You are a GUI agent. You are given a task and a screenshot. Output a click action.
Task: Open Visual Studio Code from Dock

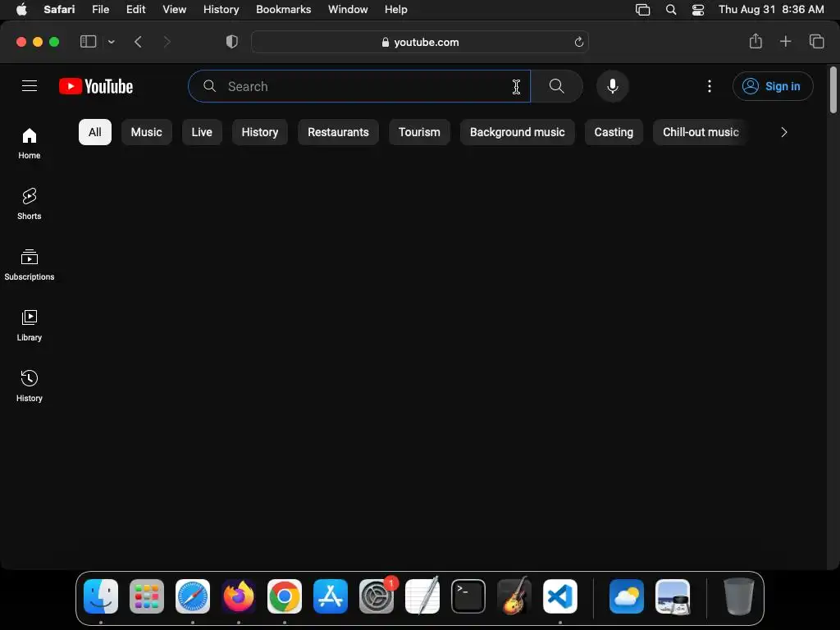pyautogui.click(x=559, y=596)
